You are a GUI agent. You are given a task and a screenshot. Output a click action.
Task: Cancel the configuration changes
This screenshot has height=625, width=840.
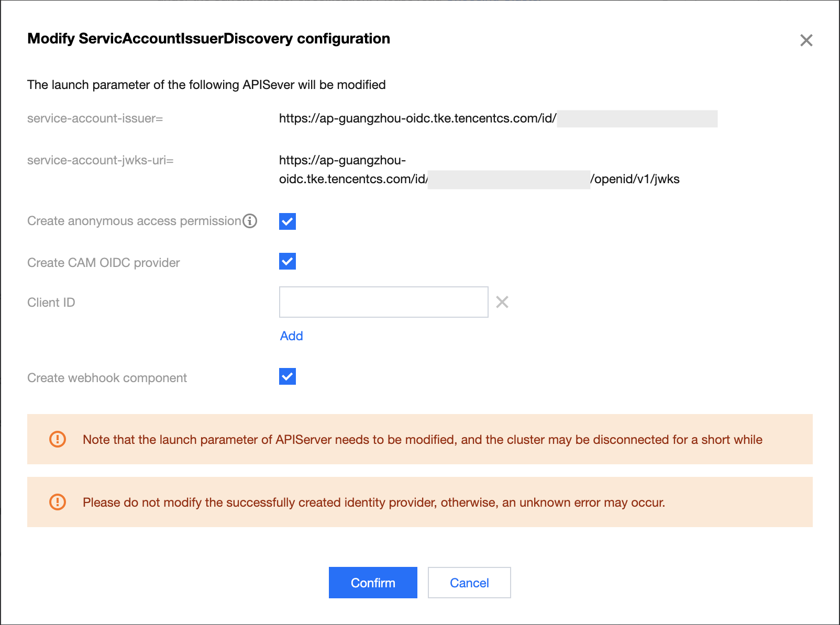469,583
